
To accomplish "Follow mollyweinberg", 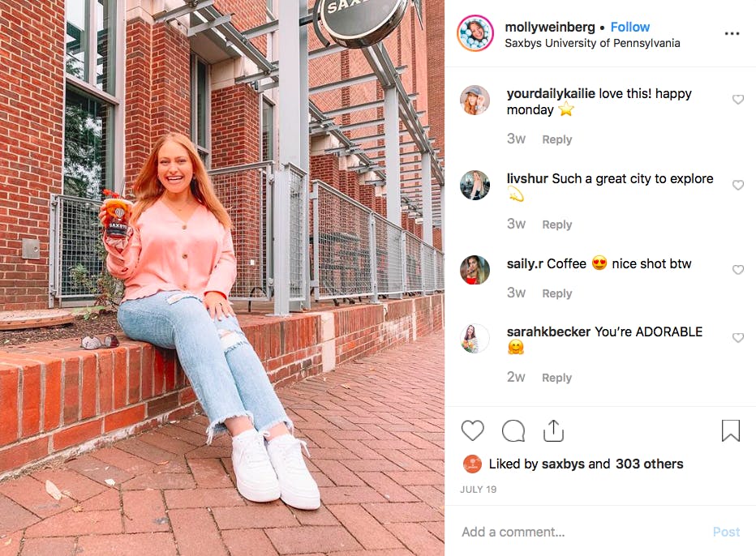I will [x=629, y=26].
